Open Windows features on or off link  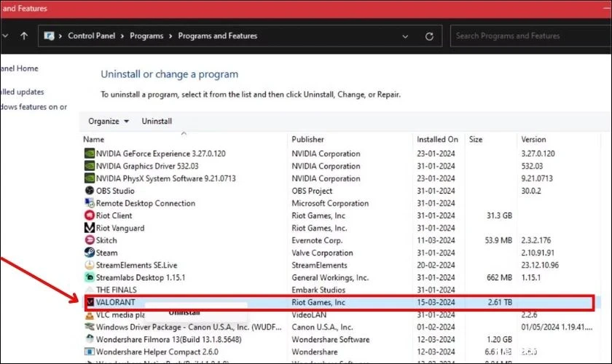[x=34, y=107]
